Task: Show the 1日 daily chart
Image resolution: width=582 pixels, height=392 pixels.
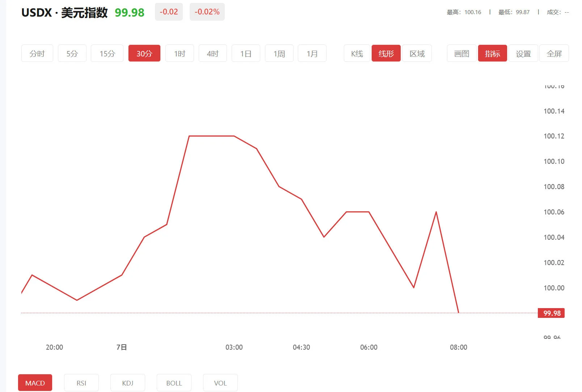Action: 246,54
